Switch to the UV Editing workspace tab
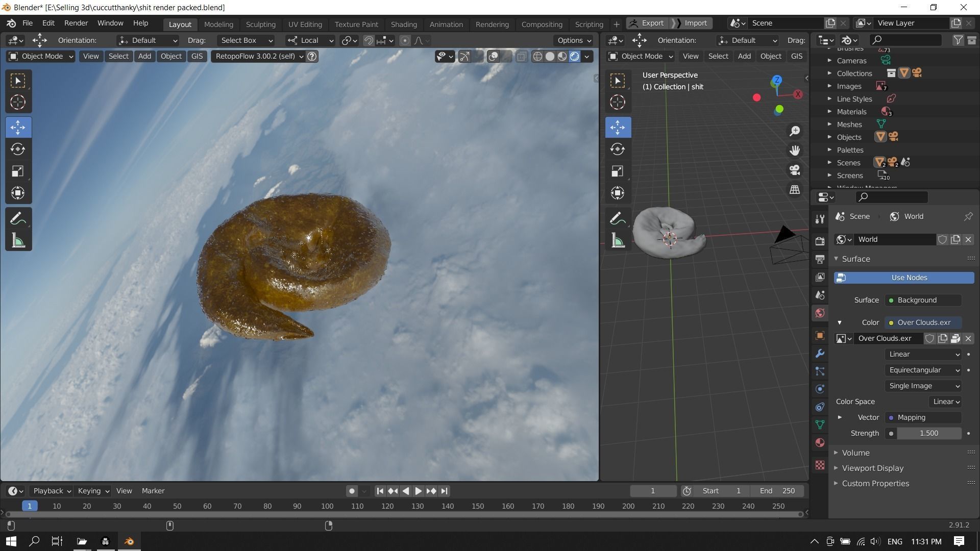Viewport: 980px width, 551px height. click(x=305, y=24)
